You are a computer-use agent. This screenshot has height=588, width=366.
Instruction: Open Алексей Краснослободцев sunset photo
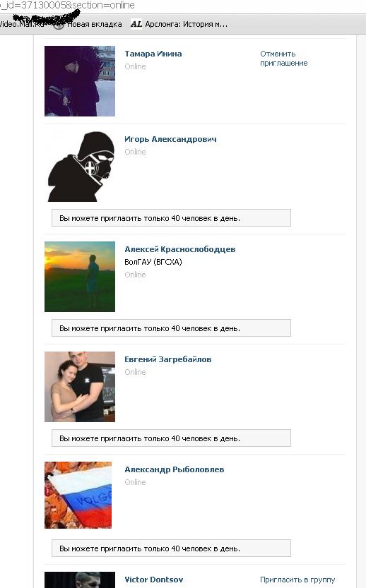80,277
